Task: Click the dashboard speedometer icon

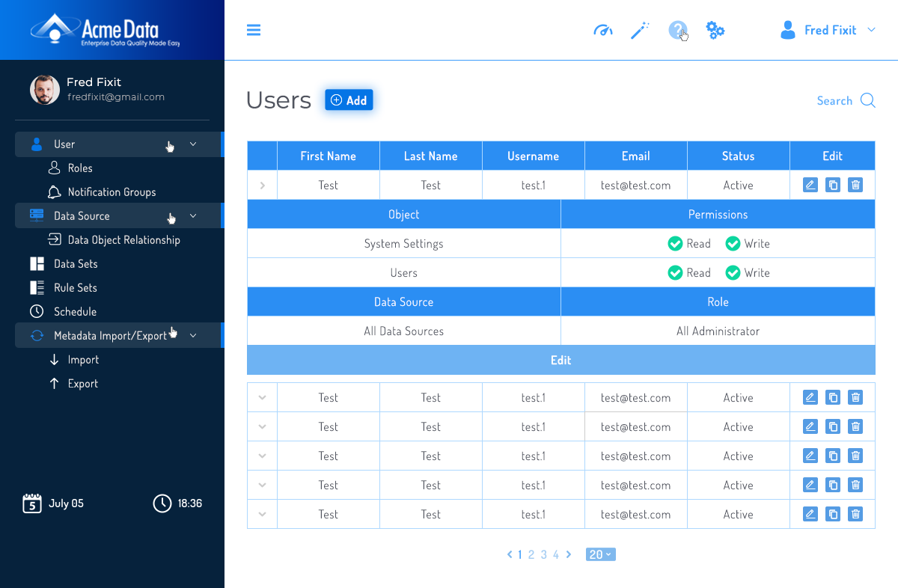Action: 602,31
